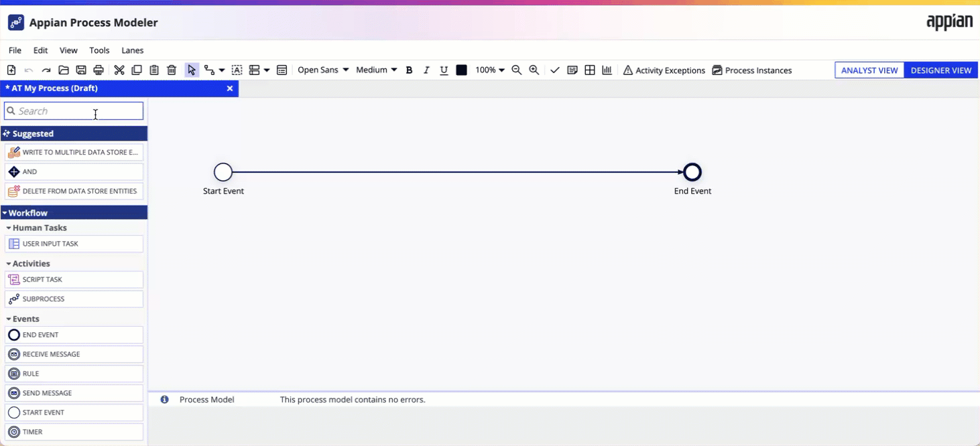Activate the pointer selection tool
Screen dimensions: 980x446
tap(192, 70)
